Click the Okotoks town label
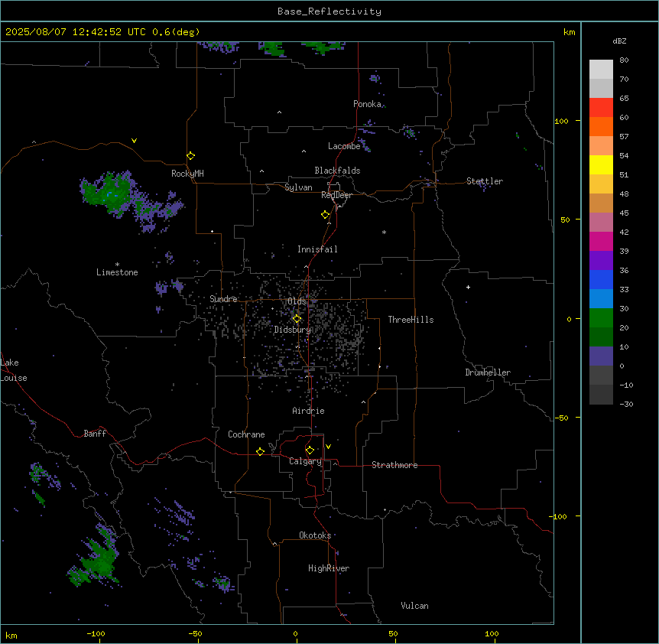This screenshot has height=644, width=659. click(315, 535)
